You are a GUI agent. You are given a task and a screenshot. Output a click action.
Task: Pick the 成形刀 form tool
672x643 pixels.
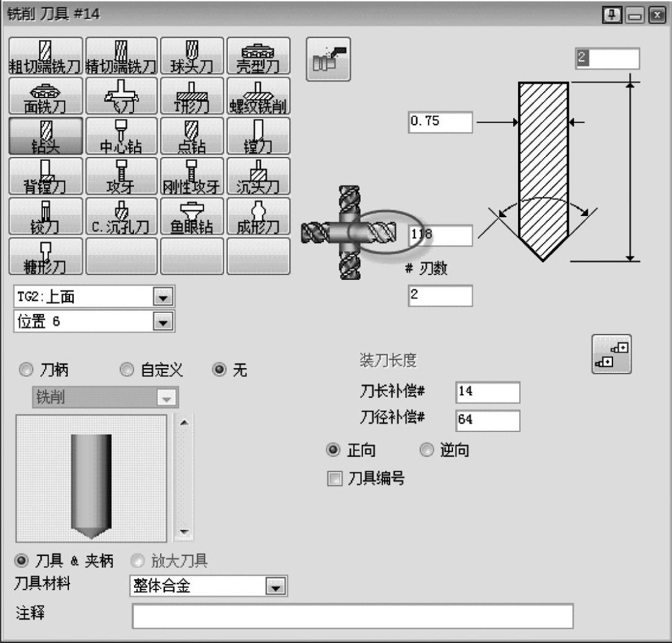258,216
